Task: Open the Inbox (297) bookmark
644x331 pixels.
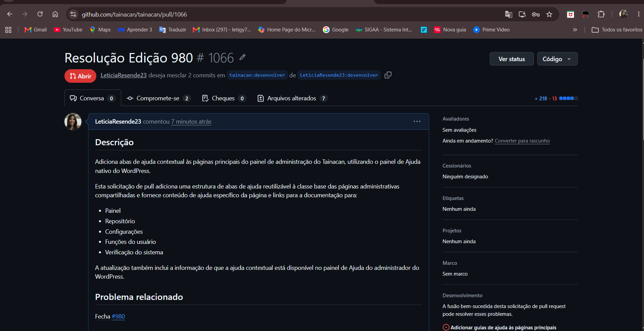Action: pyautogui.click(x=222, y=30)
